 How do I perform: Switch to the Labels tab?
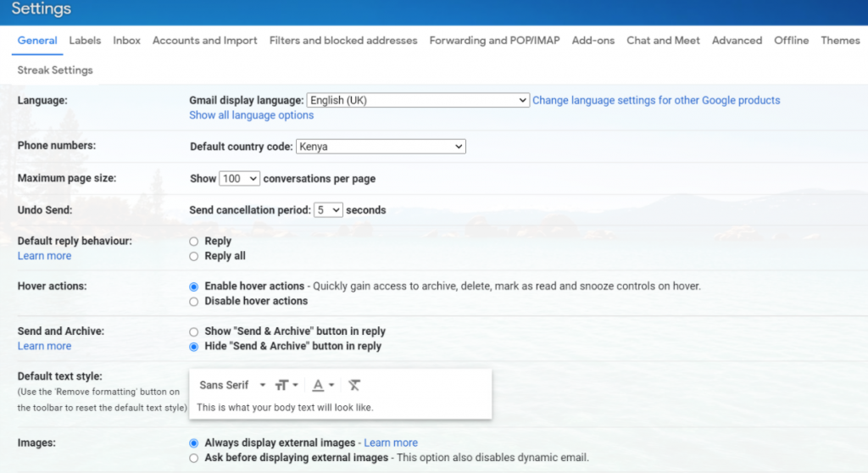coord(85,40)
